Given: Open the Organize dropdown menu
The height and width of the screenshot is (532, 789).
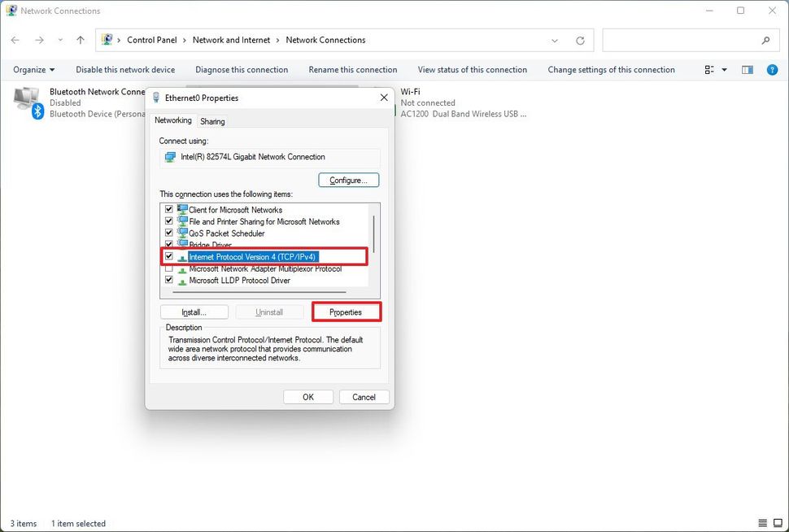Looking at the screenshot, I should (33, 69).
